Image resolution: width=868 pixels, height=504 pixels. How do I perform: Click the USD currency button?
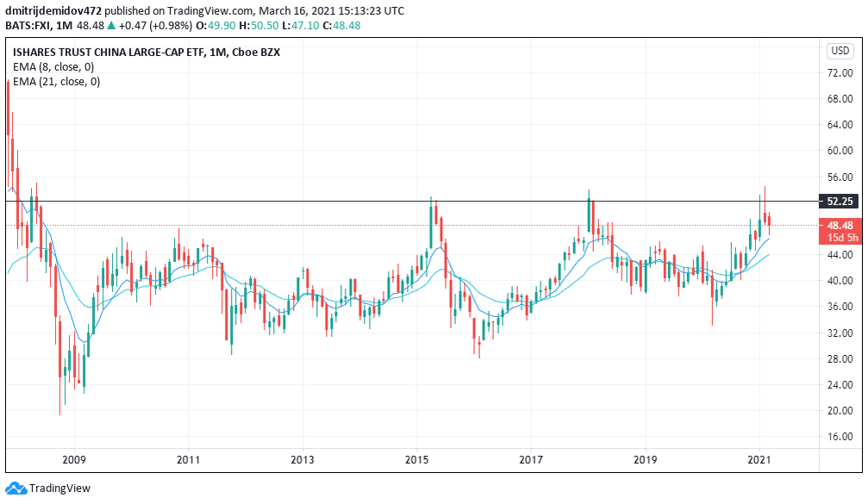coord(840,51)
